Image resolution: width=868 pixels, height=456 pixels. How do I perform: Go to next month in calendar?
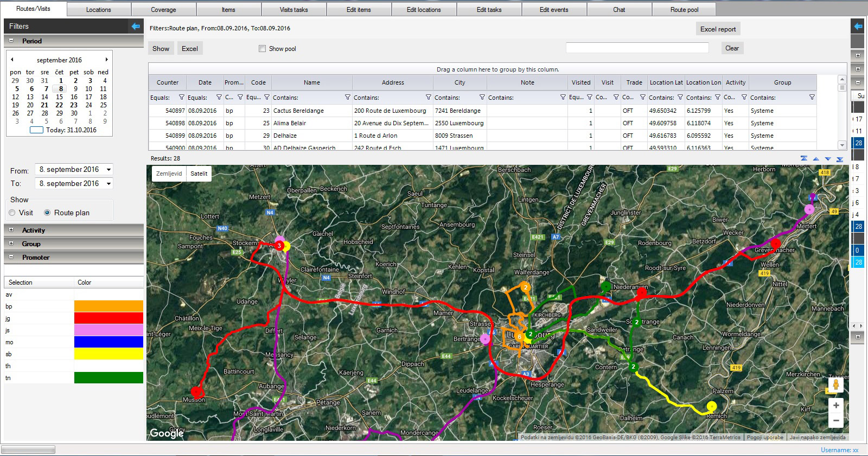(x=106, y=60)
